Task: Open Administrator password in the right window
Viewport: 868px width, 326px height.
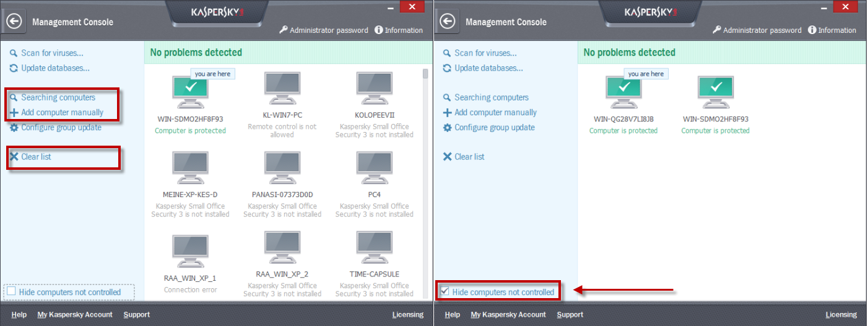Action: pyautogui.click(x=757, y=30)
